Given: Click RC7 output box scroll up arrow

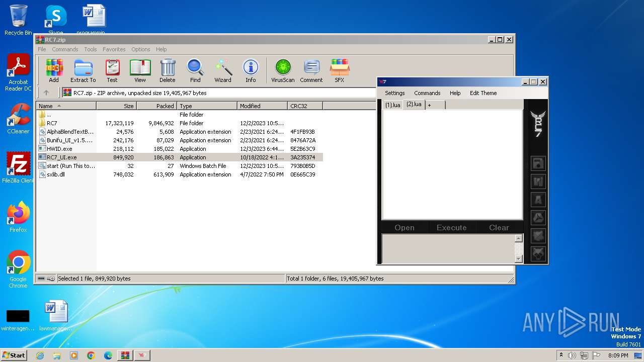Looking at the screenshot, I should (x=519, y=238).
